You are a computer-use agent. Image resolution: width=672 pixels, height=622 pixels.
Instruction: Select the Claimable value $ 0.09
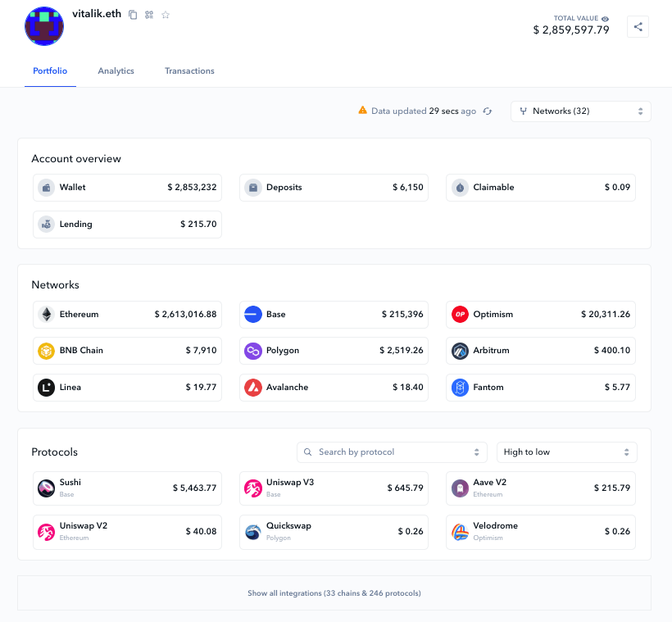[618, 188]
